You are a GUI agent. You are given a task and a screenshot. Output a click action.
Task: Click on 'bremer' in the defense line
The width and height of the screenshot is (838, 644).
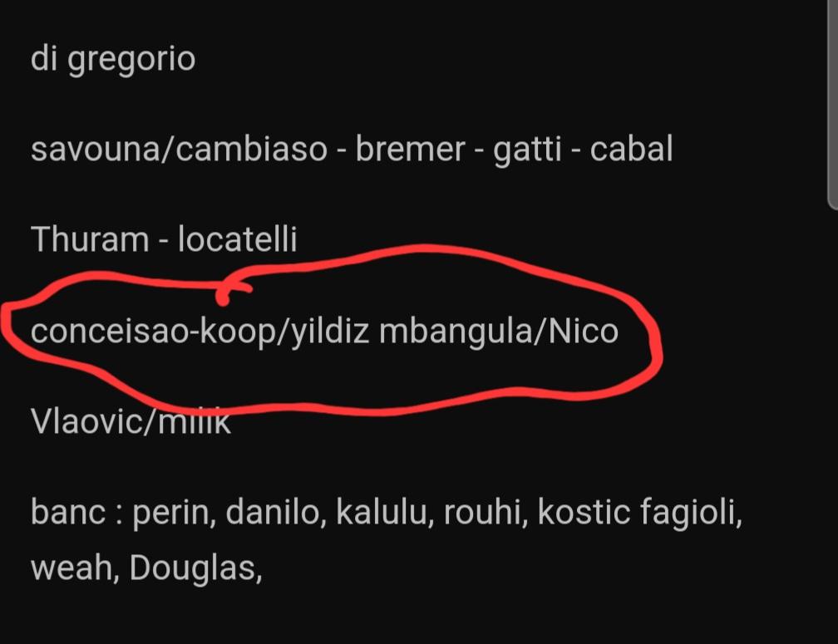tap(410, 148)
